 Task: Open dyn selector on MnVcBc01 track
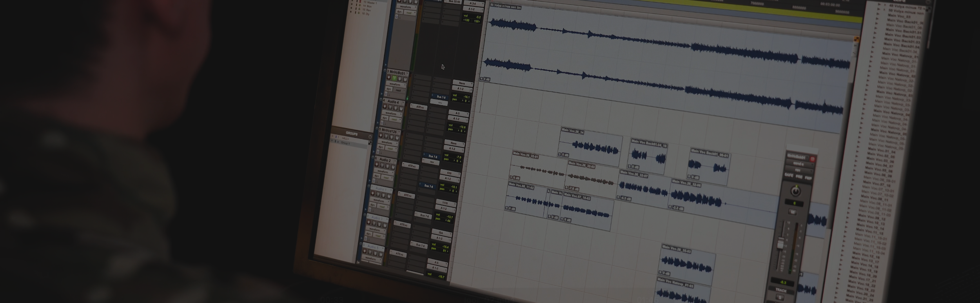[389, 89]
